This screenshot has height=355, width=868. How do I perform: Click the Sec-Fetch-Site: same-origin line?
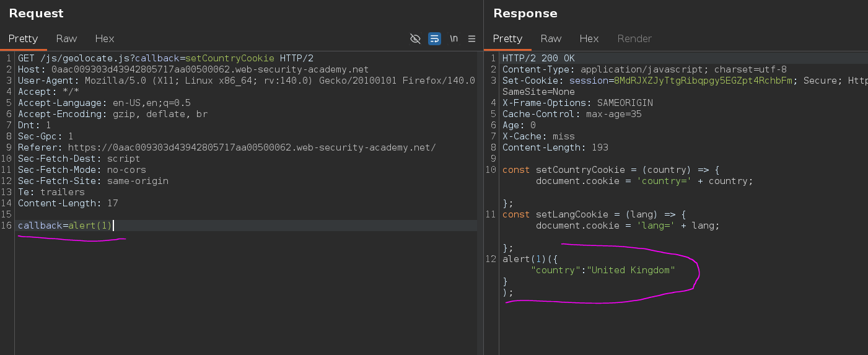(x=93, y=181)
